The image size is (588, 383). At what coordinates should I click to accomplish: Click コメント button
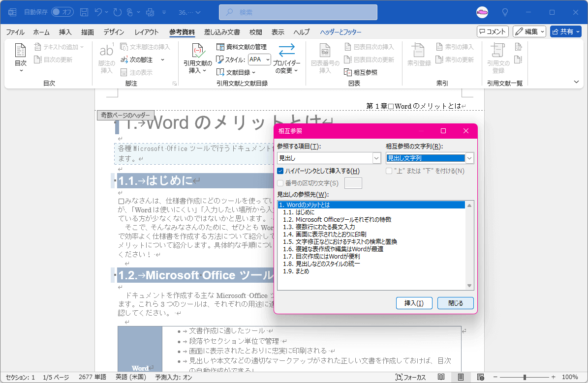(493, 32)
